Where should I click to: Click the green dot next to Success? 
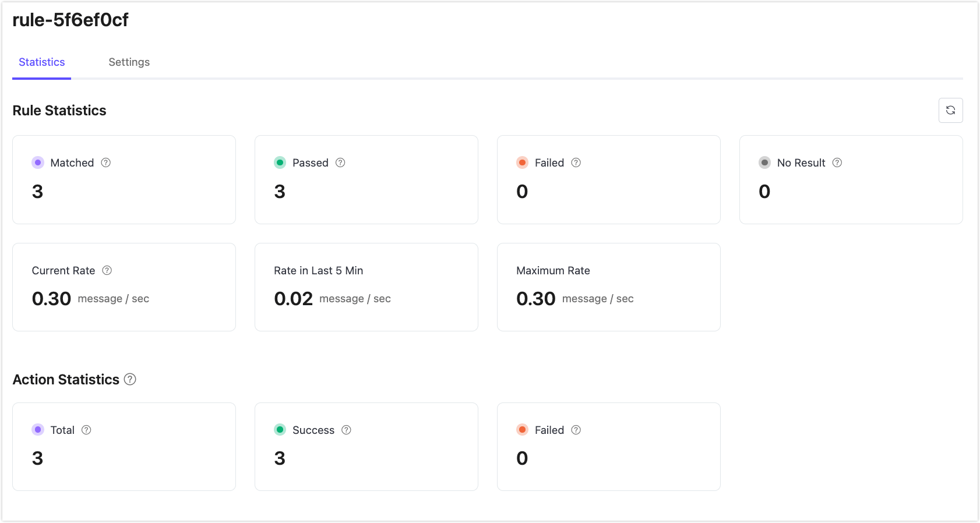pyautogui.click(x=280, y=430)
